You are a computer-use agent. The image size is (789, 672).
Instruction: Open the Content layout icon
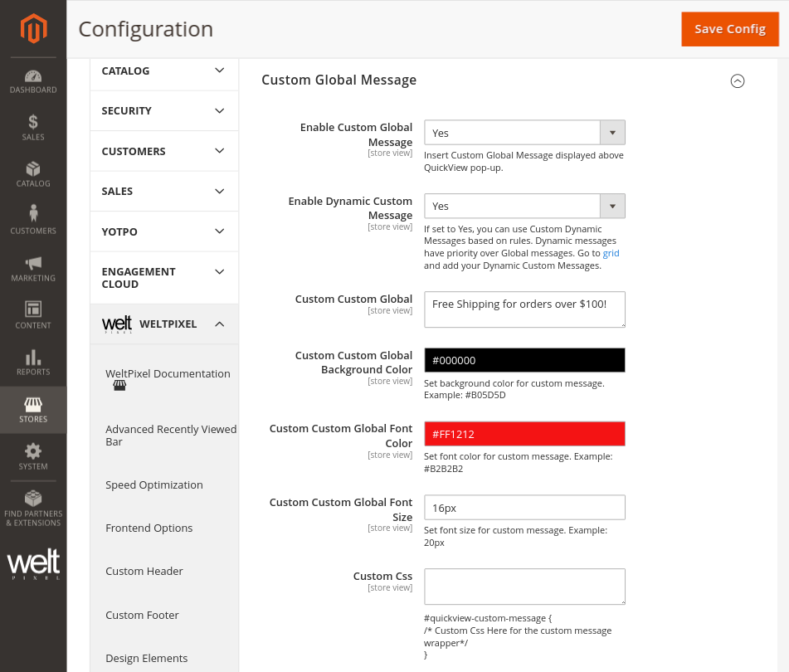click(33, 309)
